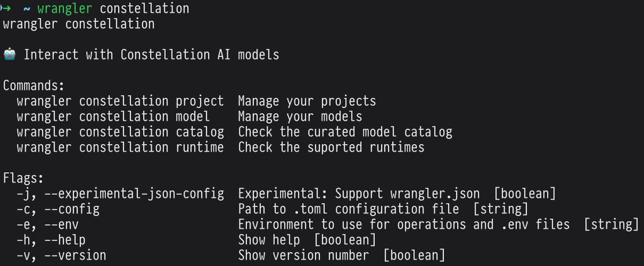Click "wrangler constellation catalog" command line
The image size is (644, 266).
(x=120, y=132)
